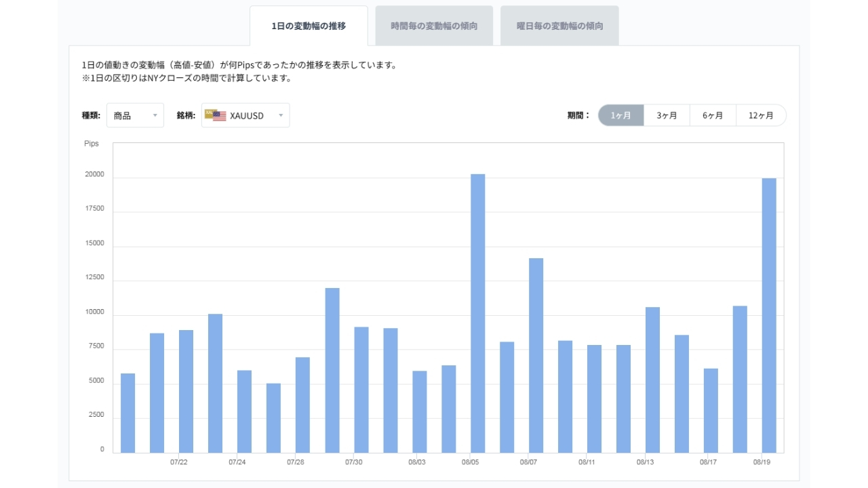Select the 12ヶ月 period option
The width and height of the screenshot is (868, 488).
(761, 115)
